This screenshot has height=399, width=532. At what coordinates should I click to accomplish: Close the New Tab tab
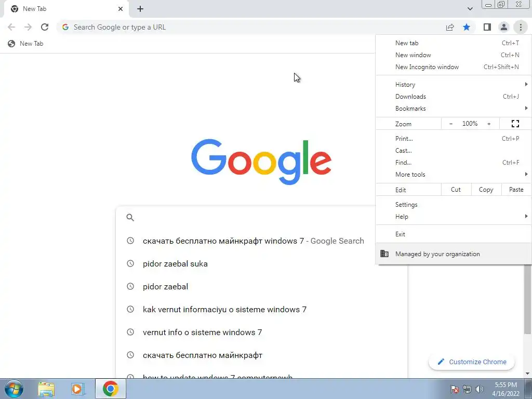[121, 9]
